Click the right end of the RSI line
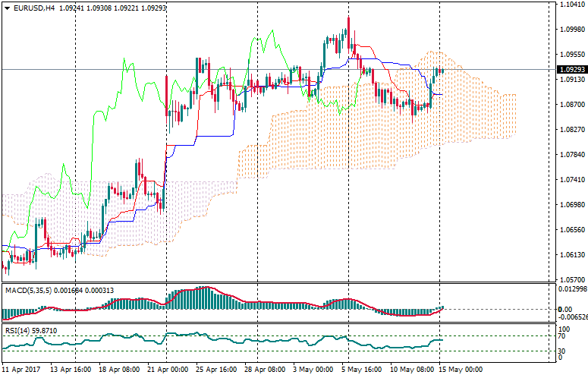This screenshot has width=588, height=378. tap(442, 341)
